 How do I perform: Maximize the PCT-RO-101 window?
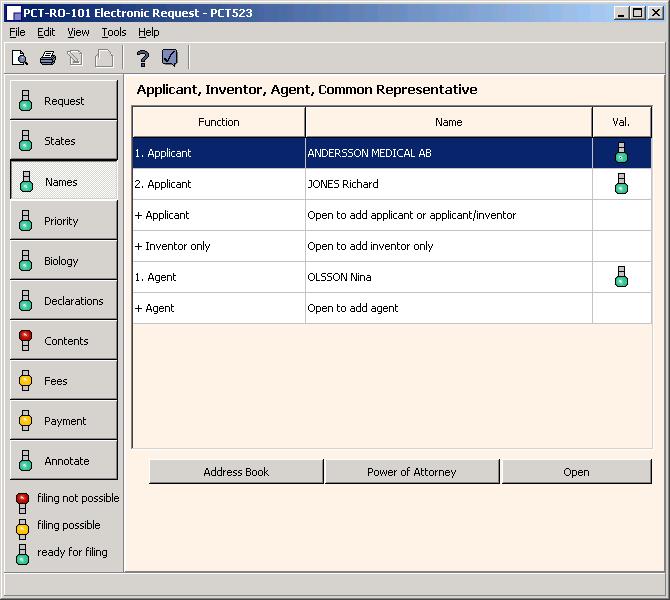(x=637, y=13)
